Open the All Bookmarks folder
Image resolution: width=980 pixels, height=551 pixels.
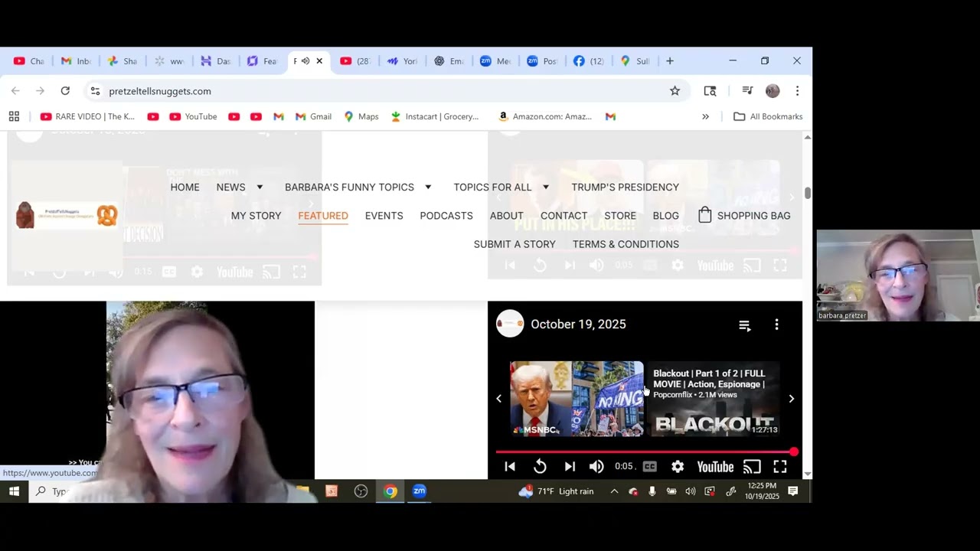768,116
